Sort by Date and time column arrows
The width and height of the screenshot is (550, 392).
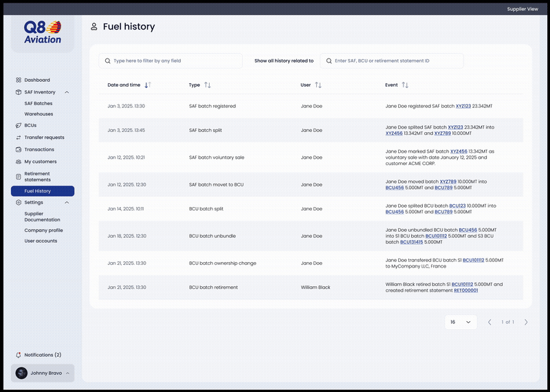(x=148, y=85)
